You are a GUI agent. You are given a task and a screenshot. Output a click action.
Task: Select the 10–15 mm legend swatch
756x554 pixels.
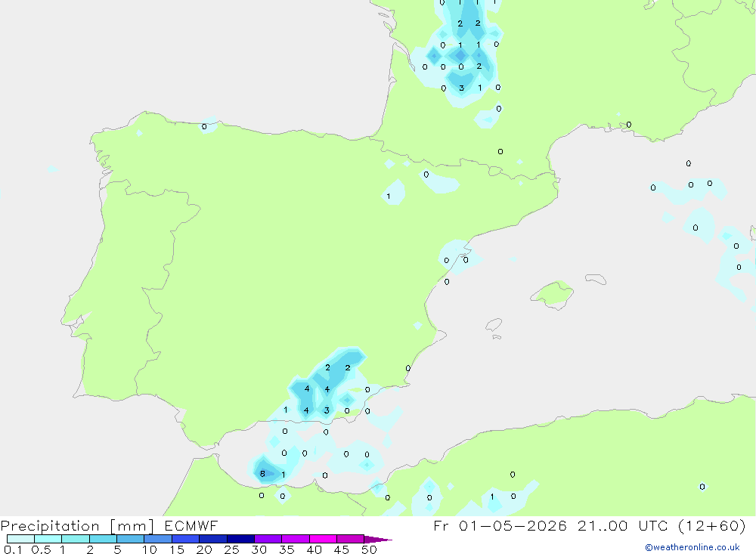tap(158, 539)
